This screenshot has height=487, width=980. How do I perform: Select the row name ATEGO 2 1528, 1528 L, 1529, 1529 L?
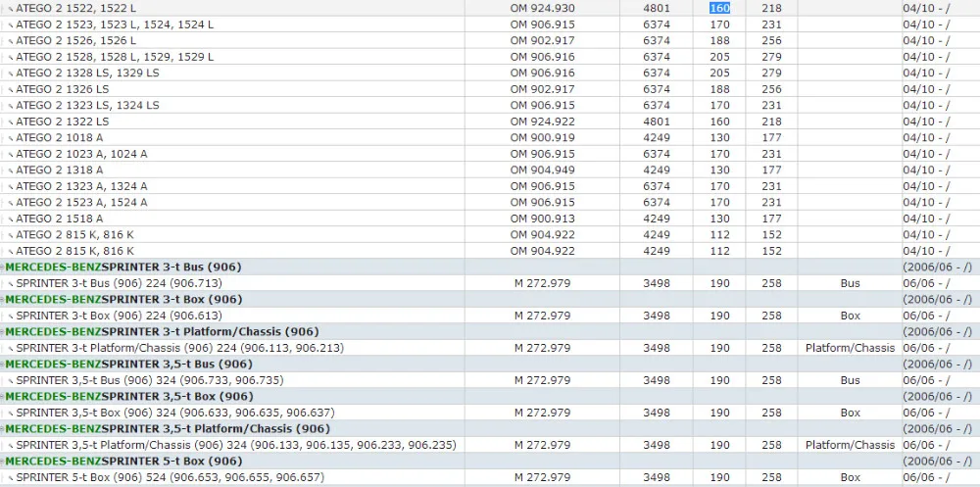[x=115, y=57]
